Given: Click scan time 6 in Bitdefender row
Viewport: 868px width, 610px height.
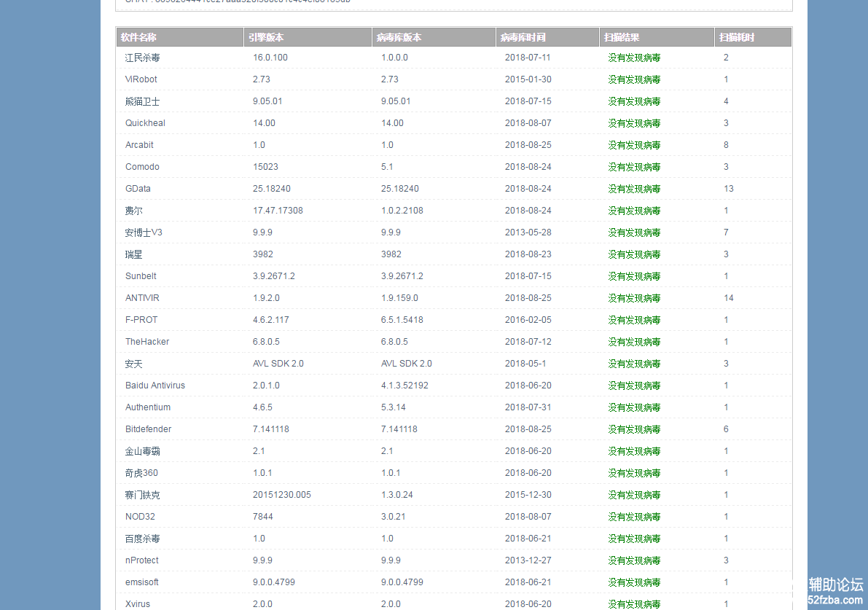Looking at the screenshot, I should tap(726, 429).
